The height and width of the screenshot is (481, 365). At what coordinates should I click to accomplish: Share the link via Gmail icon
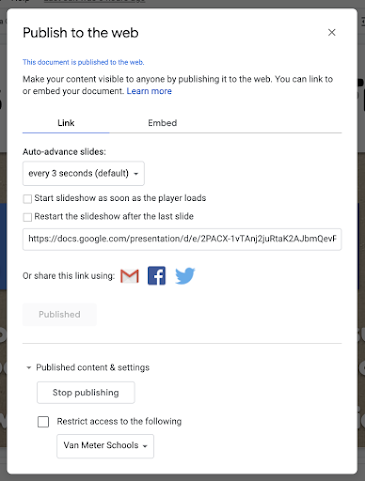(x=130, y=276)
